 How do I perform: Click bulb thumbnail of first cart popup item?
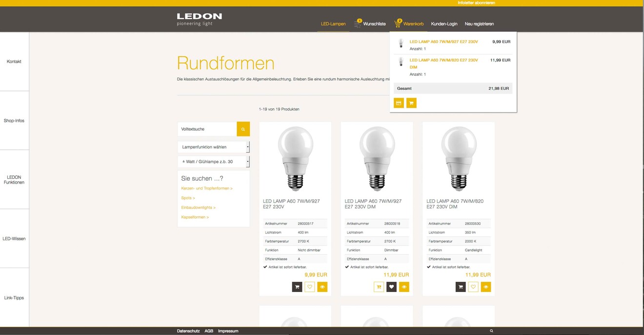tap(401, 43)
